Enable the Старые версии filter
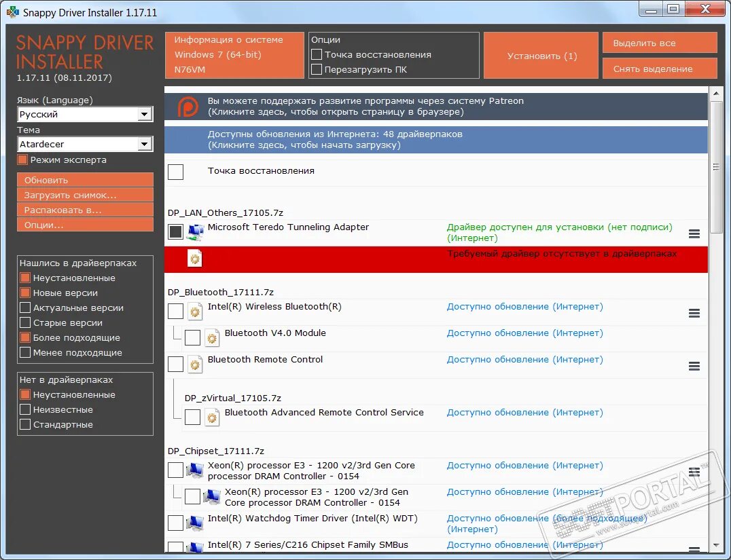The image size is (731, 560). [x=25, y=323]
